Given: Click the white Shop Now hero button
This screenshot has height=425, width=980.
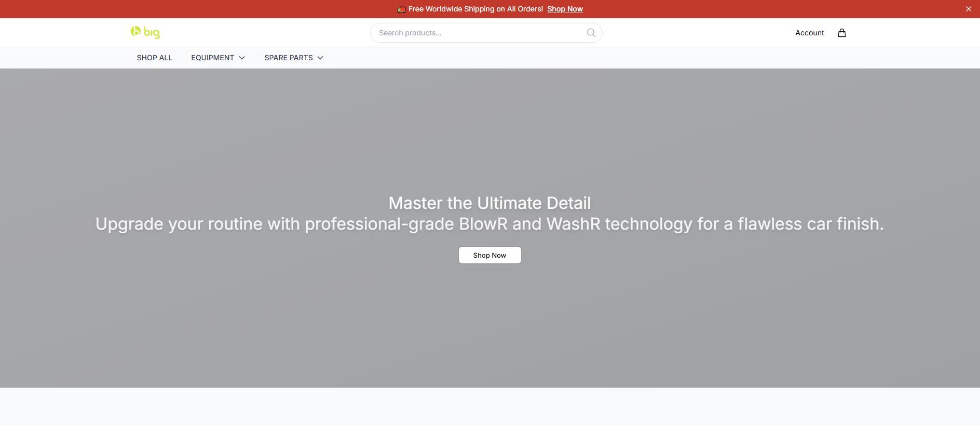Looking at the screenshot, I should (x=489, y=255).
